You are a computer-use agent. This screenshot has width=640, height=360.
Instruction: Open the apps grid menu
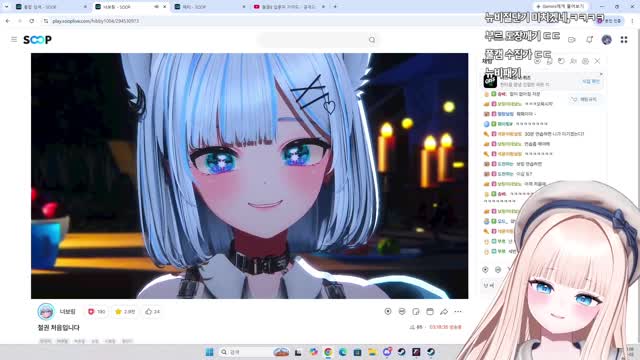tap(624, 40)
